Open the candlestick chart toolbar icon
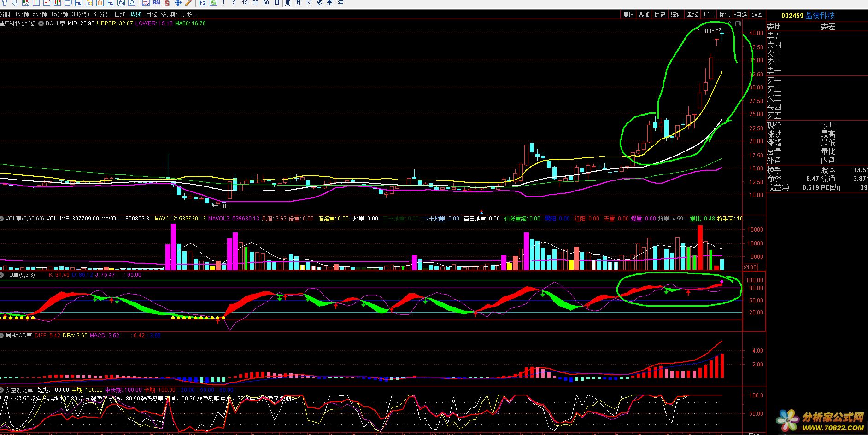The height and width of the screenshot is (435, 868). click(57, 3)
